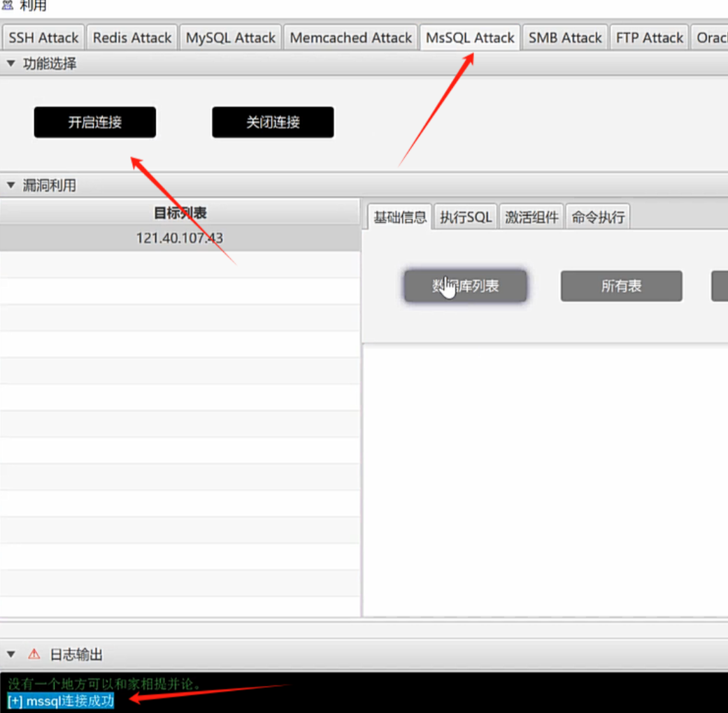This screenshot has width=728, height=713.
Task: Go to the Memcached Attack tab
Action: [x=350, y=38]
